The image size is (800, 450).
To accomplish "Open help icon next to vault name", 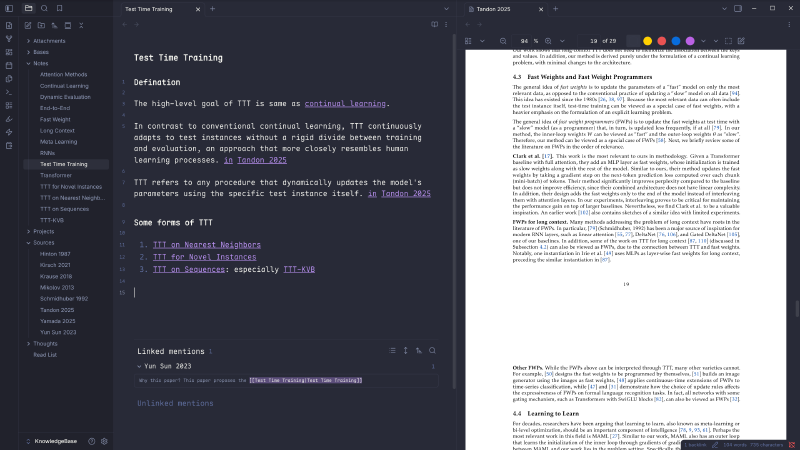I will coord(91,441).
